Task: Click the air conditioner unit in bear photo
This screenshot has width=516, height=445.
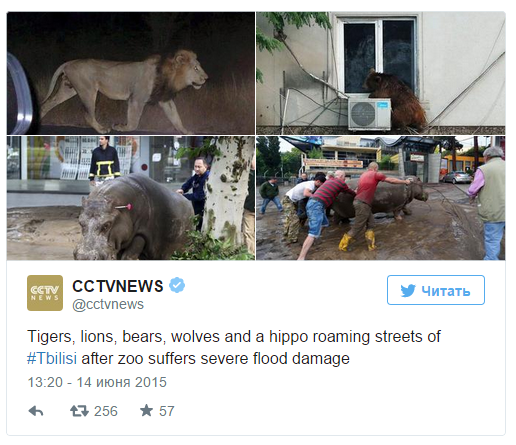Action: tap(370, 114)
